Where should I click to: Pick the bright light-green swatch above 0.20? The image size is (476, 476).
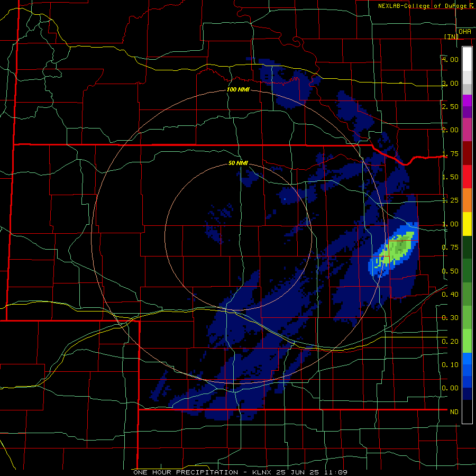(x=467, y=341)
